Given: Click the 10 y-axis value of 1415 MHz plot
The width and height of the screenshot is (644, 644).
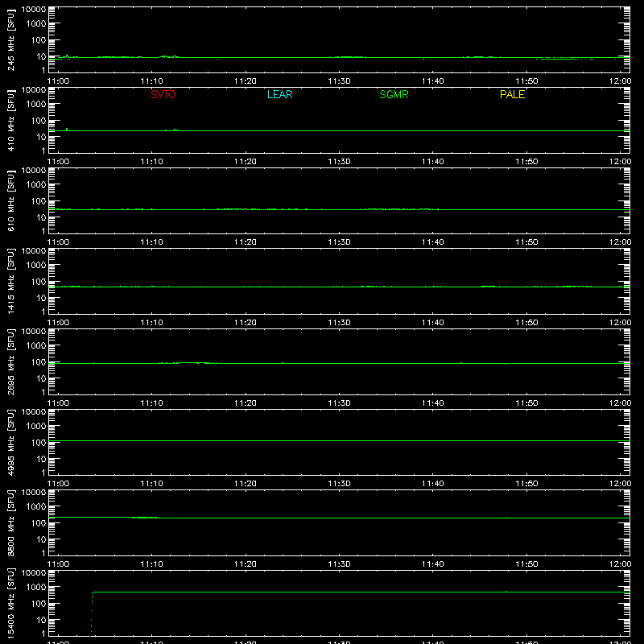Looking at the screenshot, I should click(41, 298).
